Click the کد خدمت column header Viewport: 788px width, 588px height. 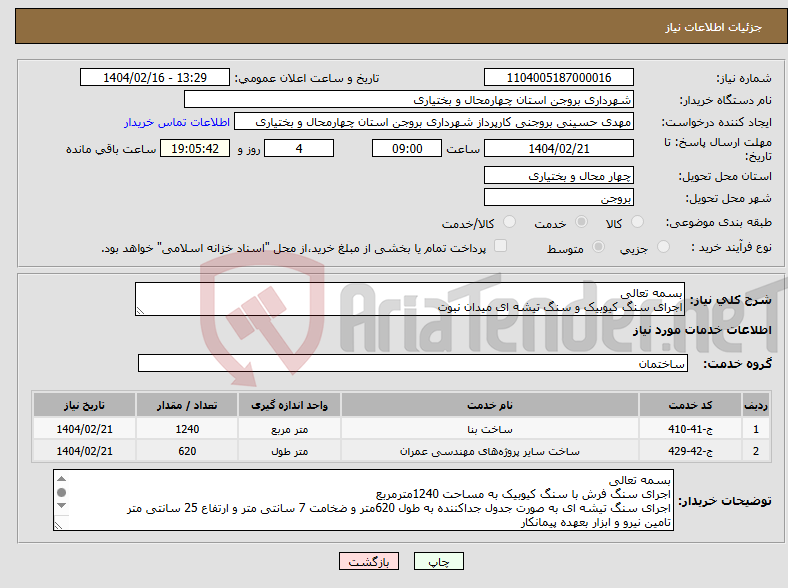click(x=691, y=405)
